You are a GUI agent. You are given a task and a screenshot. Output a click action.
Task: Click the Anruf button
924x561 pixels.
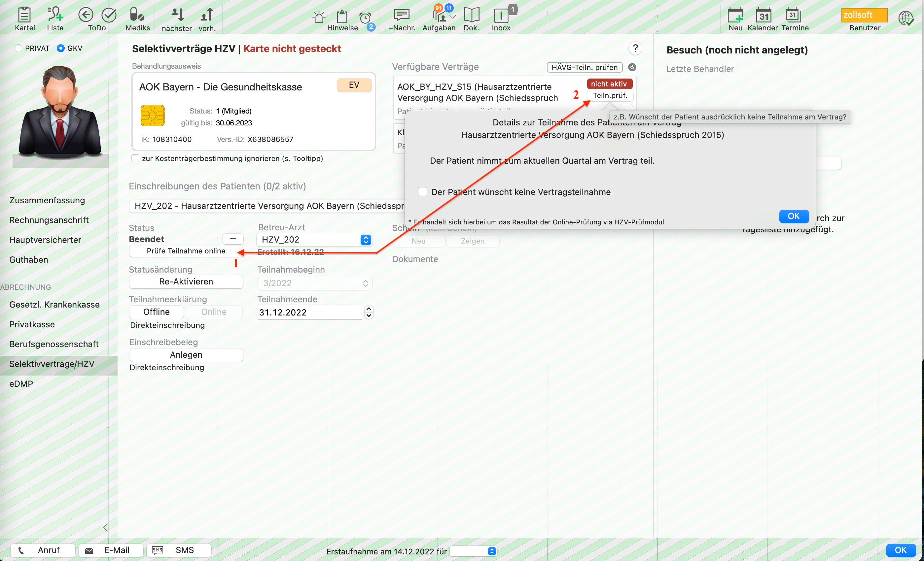[x=43, y=550]
